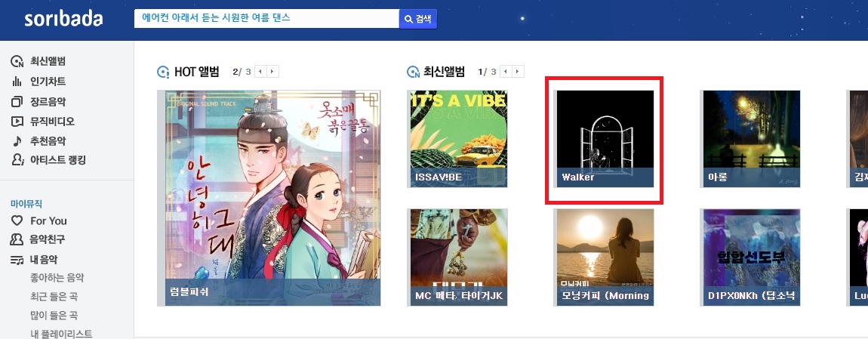868x339 pixels.
Task: Open 뮤직비디오 video icon
Action: (17, 121)
